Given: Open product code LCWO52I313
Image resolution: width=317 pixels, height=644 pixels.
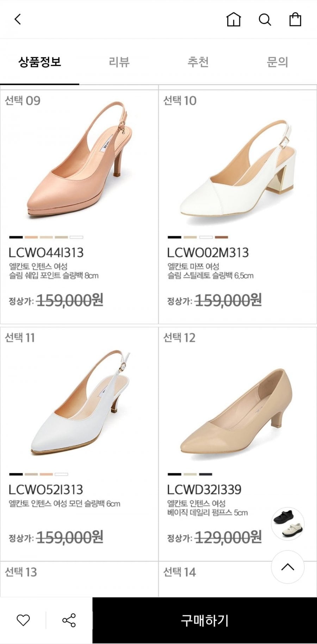Looking at the screenshot, I should [46, 489].
